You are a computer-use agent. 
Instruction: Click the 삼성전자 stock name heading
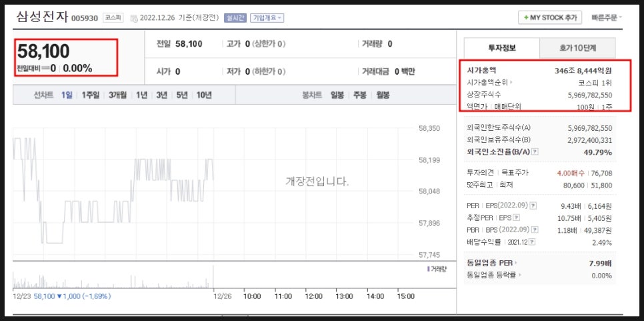click(42, 17)
